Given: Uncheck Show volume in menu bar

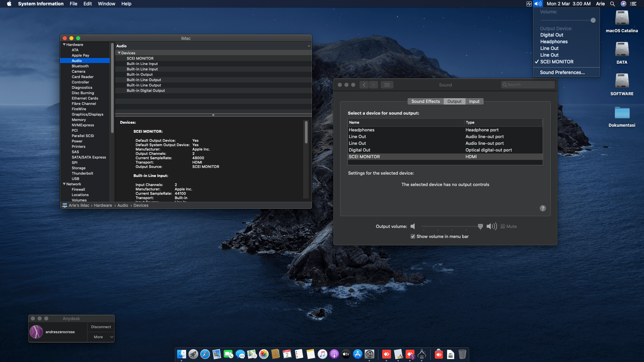Looking at the screenshot, I should 413,236.
